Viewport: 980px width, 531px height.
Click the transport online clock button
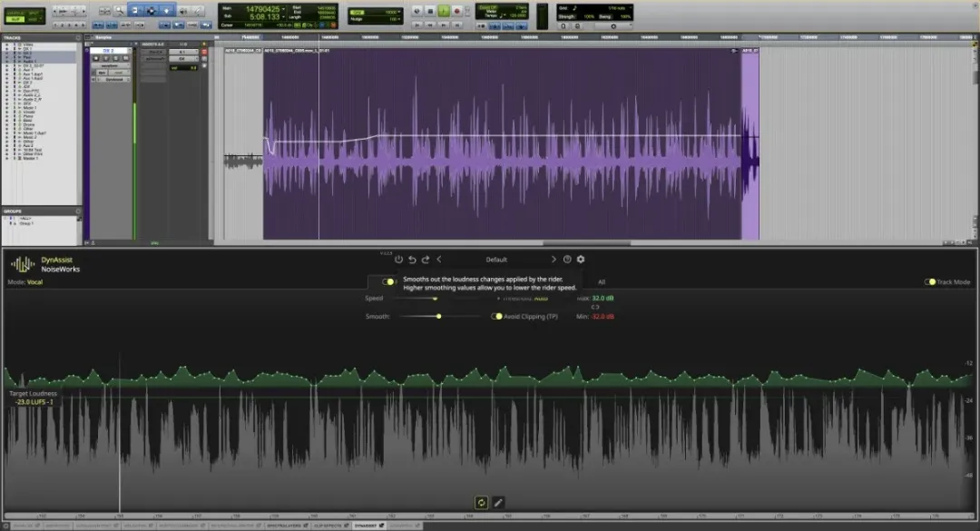tap(416, 11)
